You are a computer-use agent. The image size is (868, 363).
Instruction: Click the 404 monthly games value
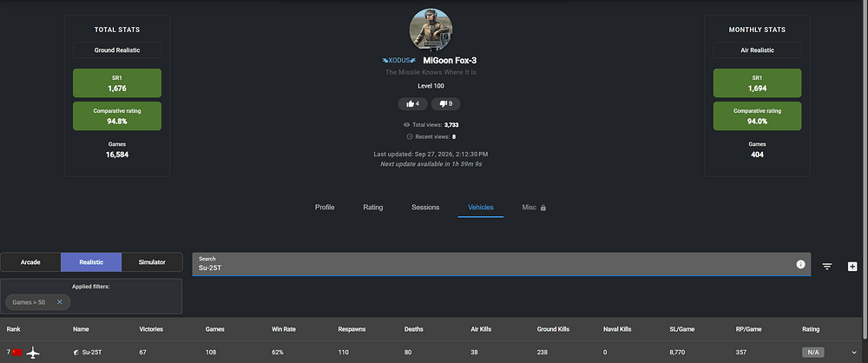(757, 155)
